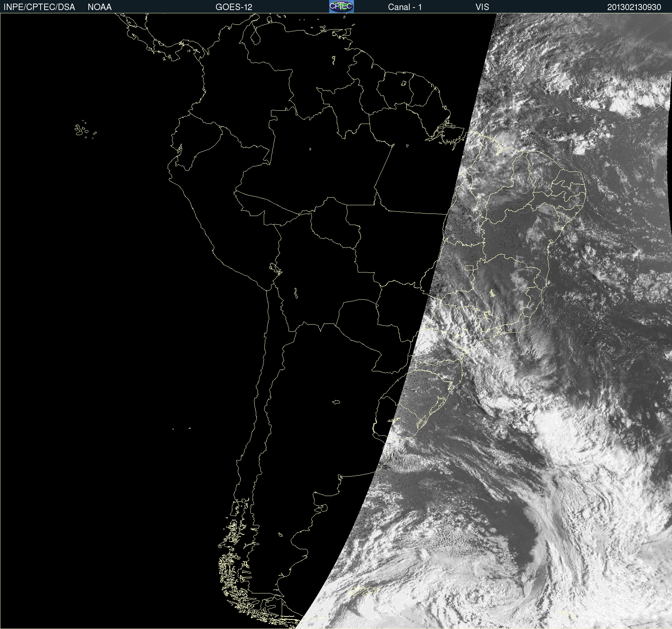This screenshot has width=672, height=629.
Task: Click the INPE/CPTEC/DSA label
Action: click(39, 7)
